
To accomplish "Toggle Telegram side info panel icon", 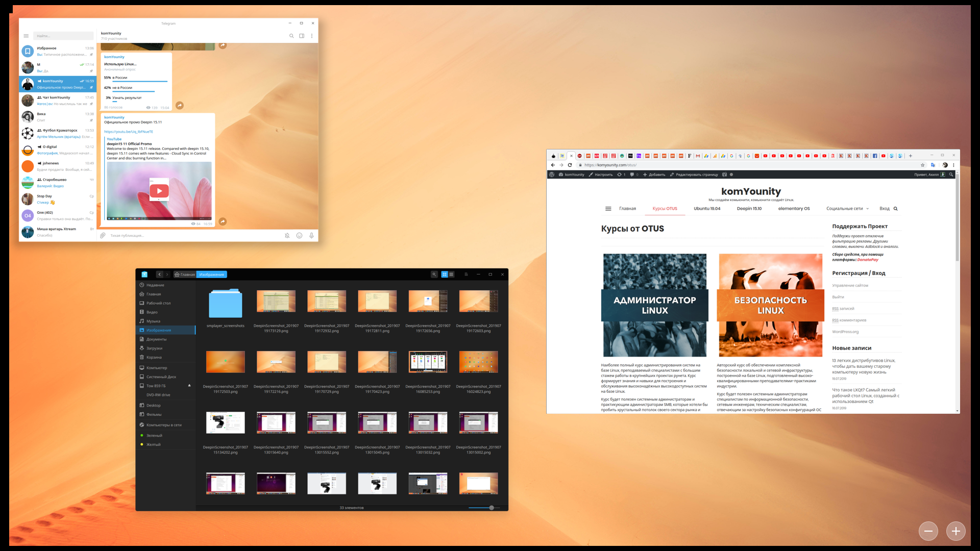I will (x=302, y=36).
